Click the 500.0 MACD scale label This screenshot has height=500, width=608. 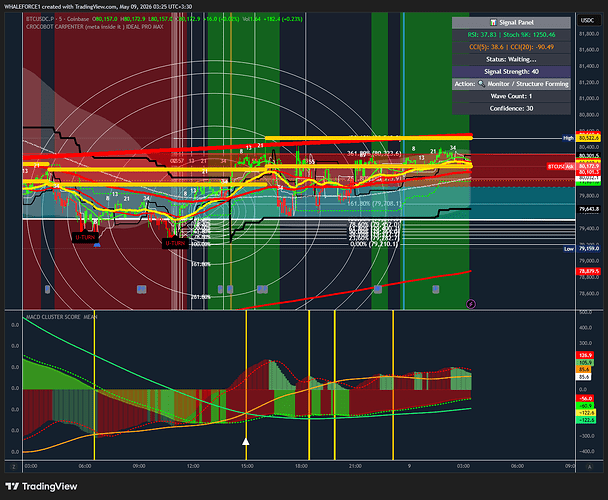point(585,312)
